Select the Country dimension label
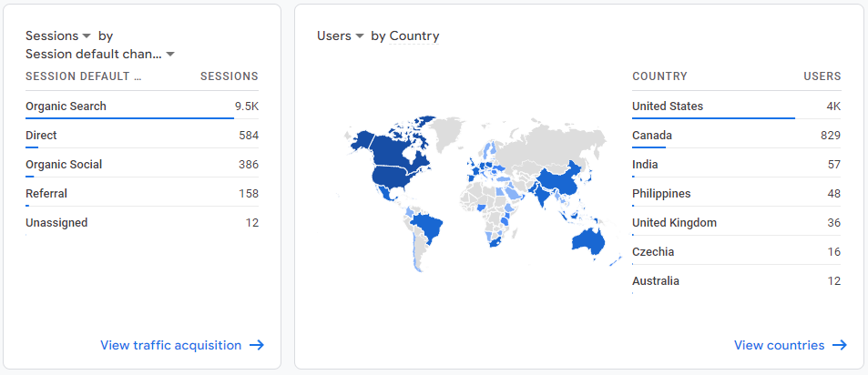The height and width of the screenshot is (375, 868). click(x=414, y=35)
